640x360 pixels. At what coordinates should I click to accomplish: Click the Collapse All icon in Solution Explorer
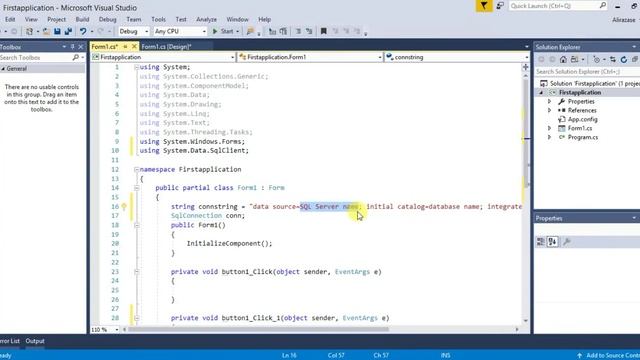pyautogui.click(x=635, y=60)
